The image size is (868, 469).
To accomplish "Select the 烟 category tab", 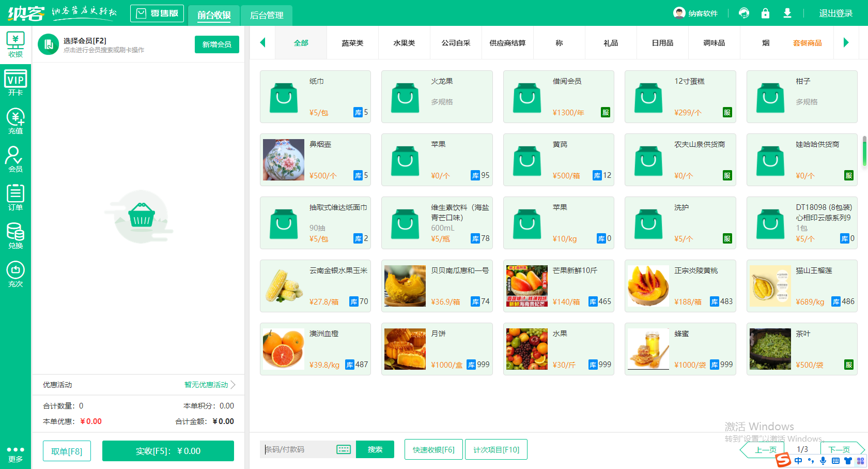I will click(766, 43).
